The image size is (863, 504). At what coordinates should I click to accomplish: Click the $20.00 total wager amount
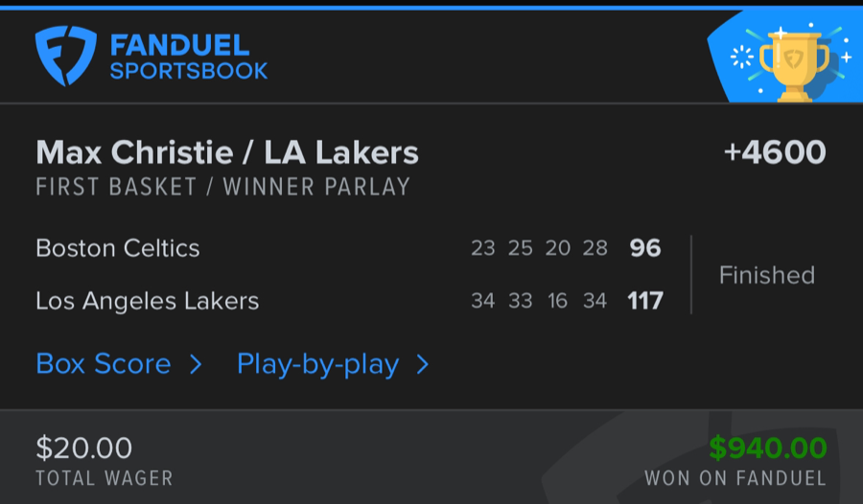pos(84,447)
